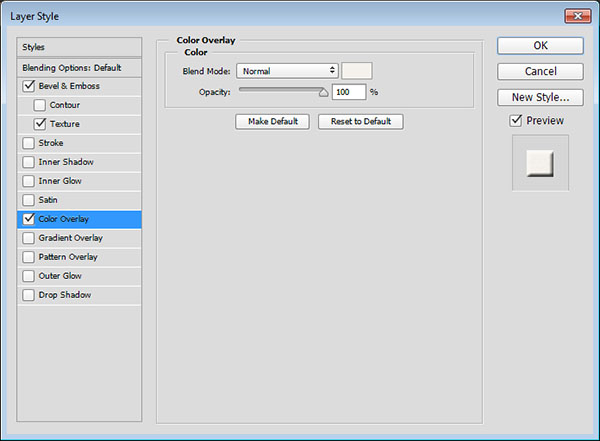This screenshot has width=600, height=441.
Task: Toggle the Preview checkbox
Action: tap(516, 121)
